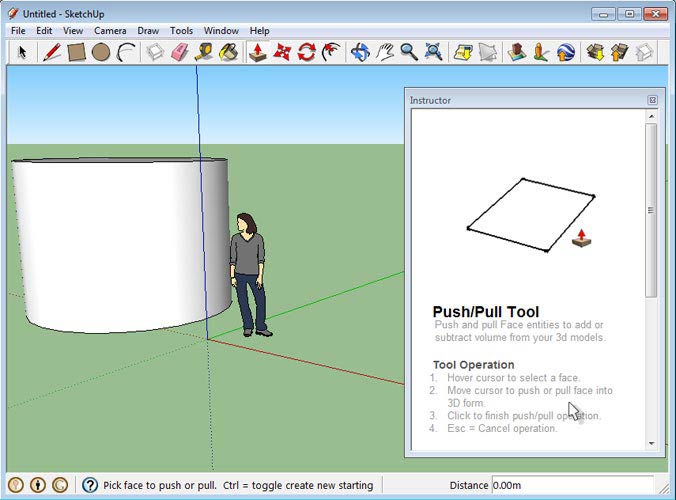This screenshot has width=676, height=500.
Task: Open the Camera menu
Action: [x=110, y=31]
